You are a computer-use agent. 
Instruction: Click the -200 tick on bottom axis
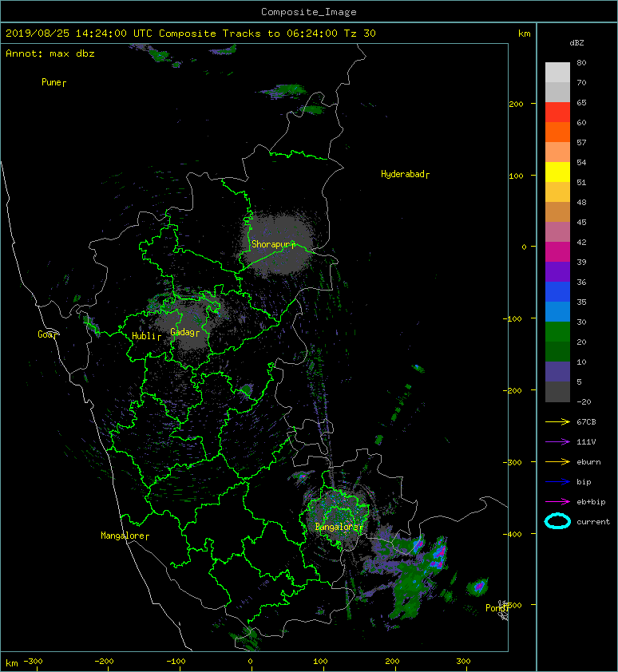(x=105, y=662)
